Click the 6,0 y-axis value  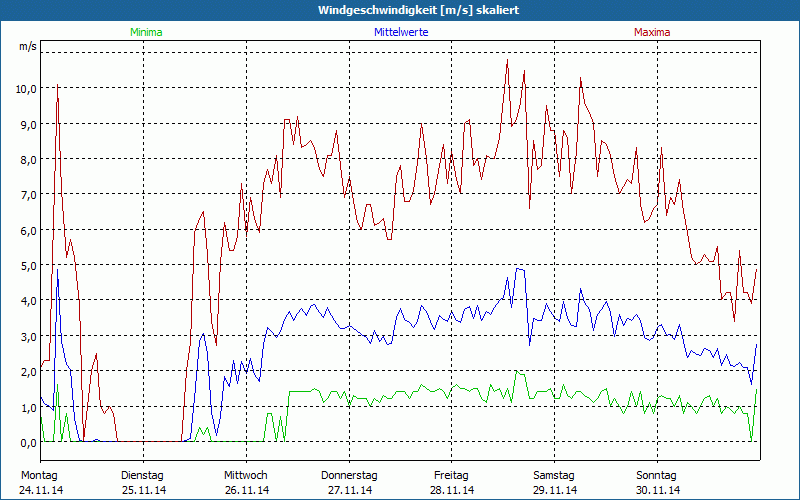click(x=29, y=231)
